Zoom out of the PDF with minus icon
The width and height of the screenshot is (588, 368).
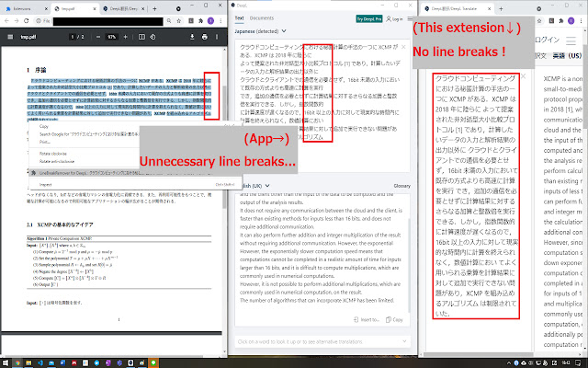[x=98, y=37]
